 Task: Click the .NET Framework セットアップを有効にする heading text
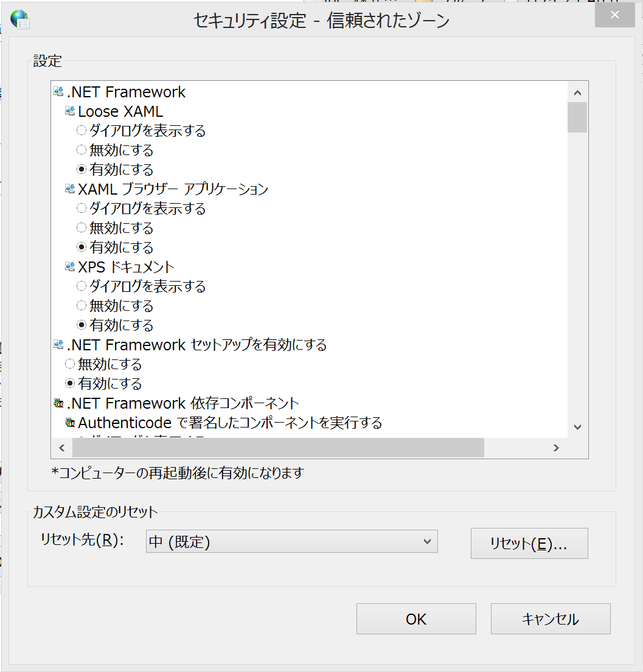196,345
